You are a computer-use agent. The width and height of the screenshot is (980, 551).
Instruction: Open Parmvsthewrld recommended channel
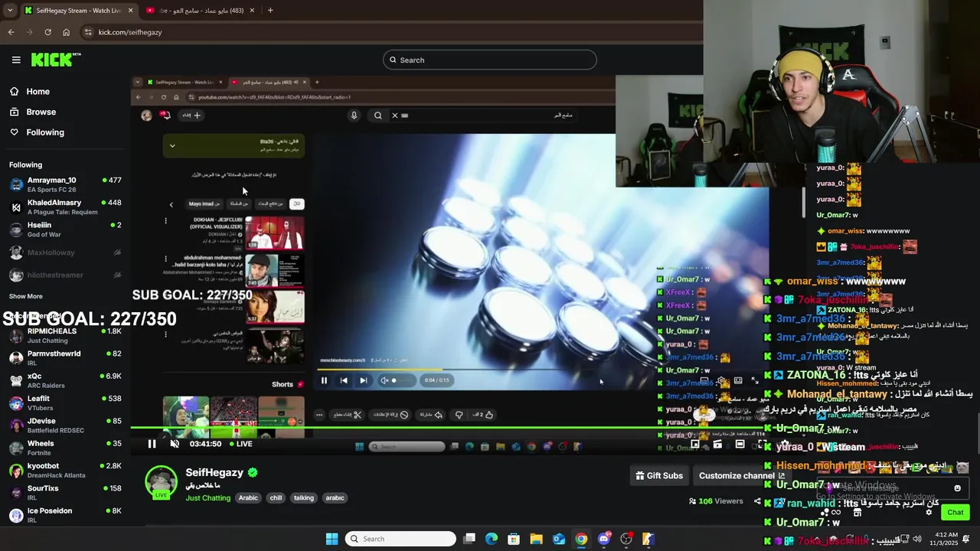pos(65,357)
